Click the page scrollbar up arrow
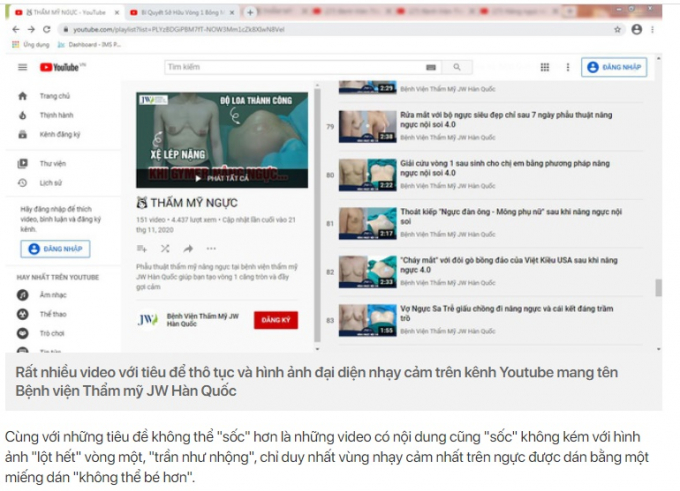680x491 pixels. (x=658, y=58)
